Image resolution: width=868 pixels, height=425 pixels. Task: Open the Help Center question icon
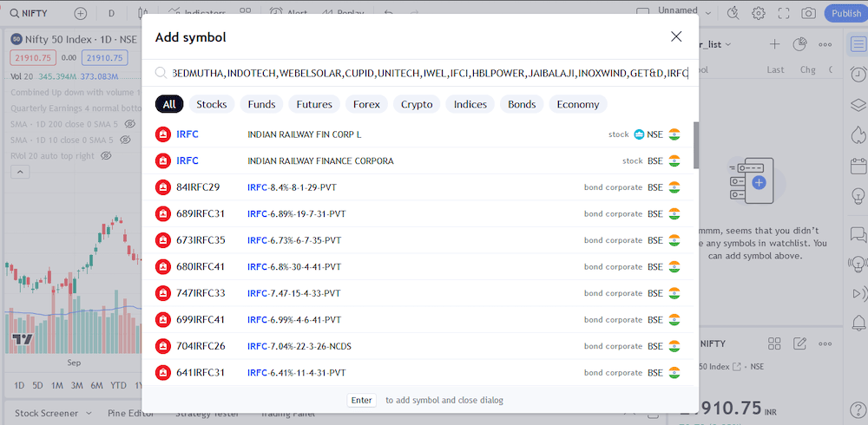[858, 410]
